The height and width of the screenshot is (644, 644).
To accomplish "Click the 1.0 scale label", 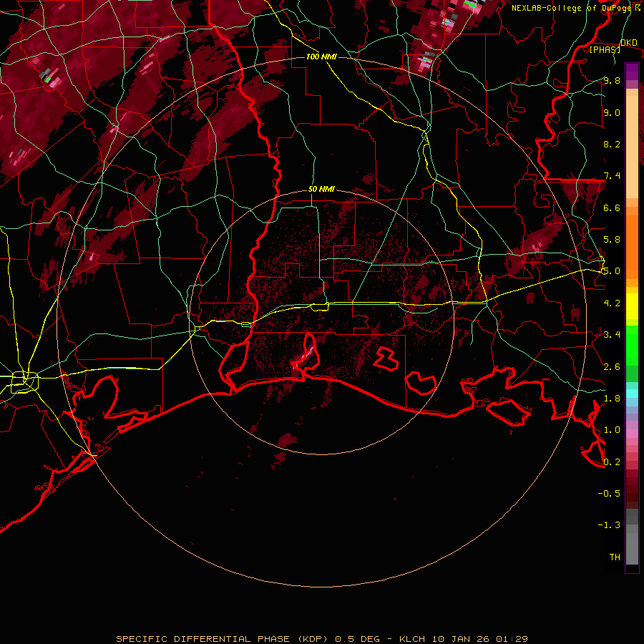I will click(x=612, y=430).
